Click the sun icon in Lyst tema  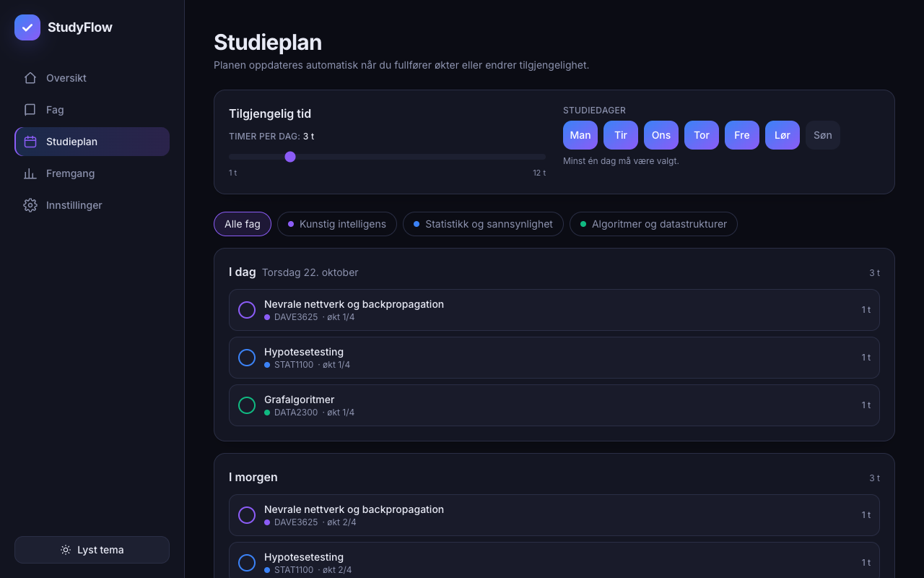[66, 550]
